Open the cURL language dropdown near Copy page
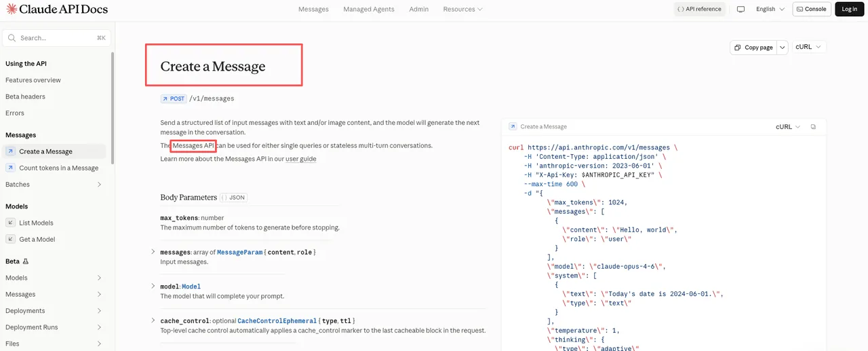Image resolution: width=868 pixels, height=351 pixels. click(808, 48)
